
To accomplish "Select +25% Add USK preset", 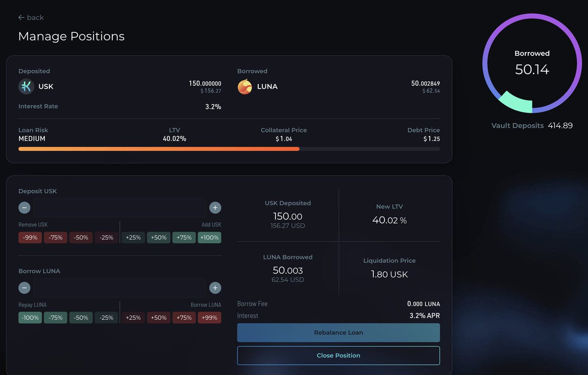I will (133, 237).
